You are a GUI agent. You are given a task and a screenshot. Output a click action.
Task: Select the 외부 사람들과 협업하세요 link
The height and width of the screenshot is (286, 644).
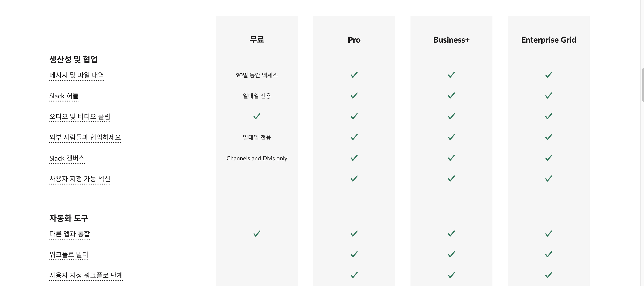85,137
